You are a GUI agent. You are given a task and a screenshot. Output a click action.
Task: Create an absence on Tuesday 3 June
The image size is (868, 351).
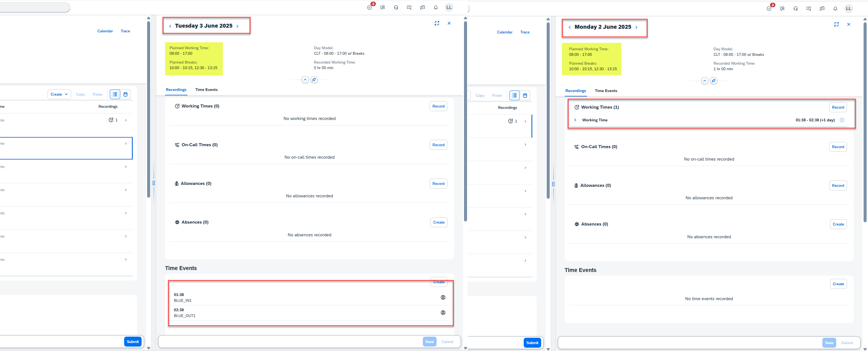point(439,222)
